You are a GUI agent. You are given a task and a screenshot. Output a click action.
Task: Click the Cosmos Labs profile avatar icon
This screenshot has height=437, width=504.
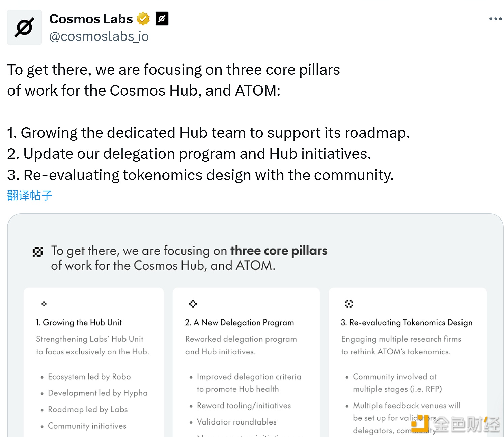[x=24, y=27]
